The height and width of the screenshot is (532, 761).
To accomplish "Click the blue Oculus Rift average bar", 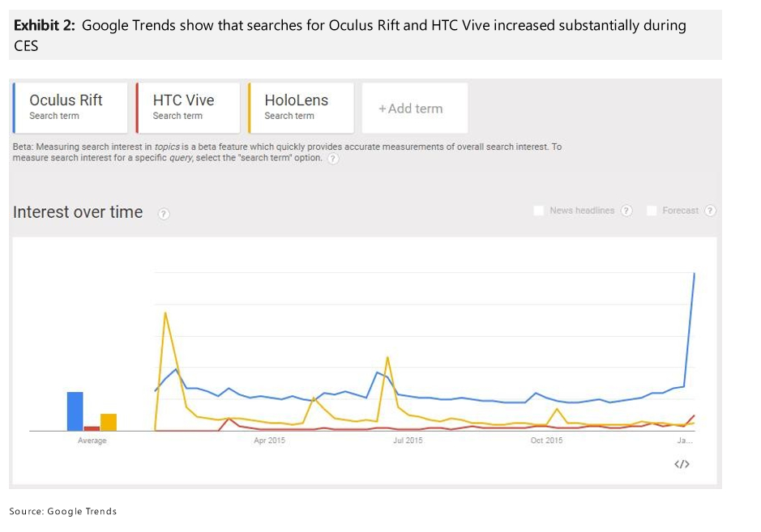I will click(75, 411).
